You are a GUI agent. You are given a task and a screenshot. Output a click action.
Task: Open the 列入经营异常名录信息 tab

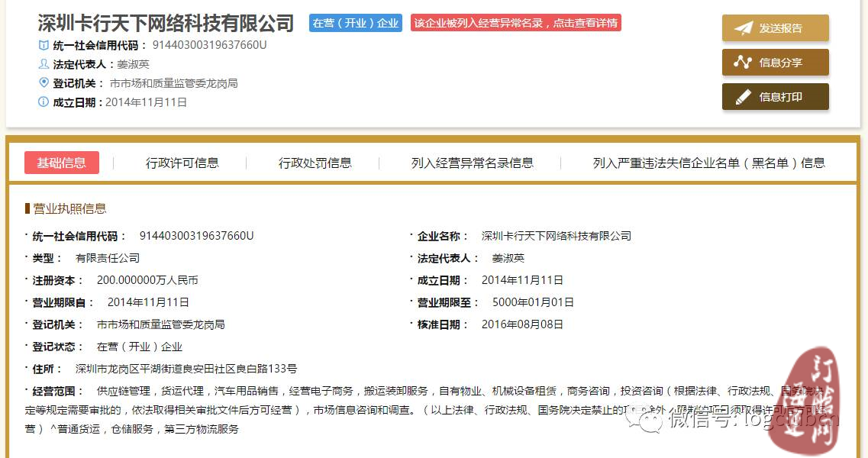(473, 163)
